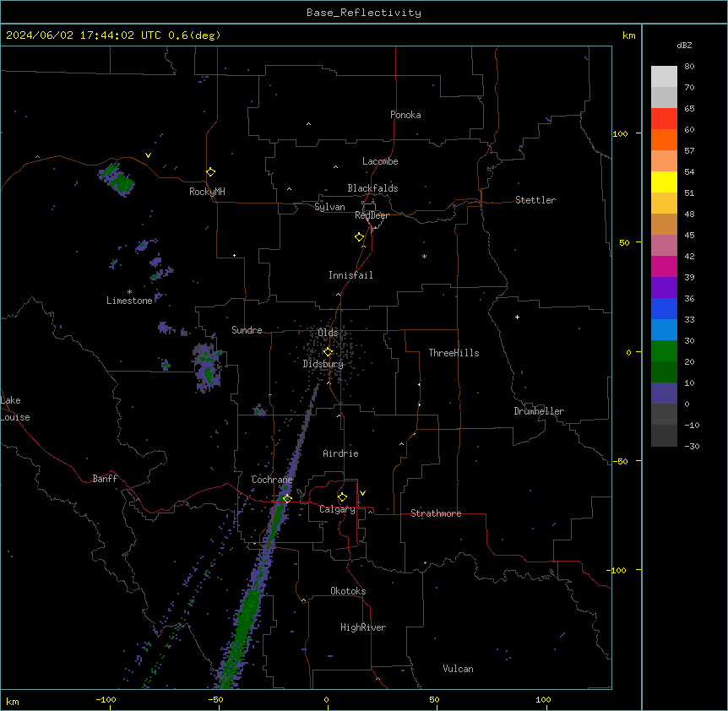Pick the lightest gray swatch beside 80
Viewport: 728px width, 711px height.
[x=664, y=77]
